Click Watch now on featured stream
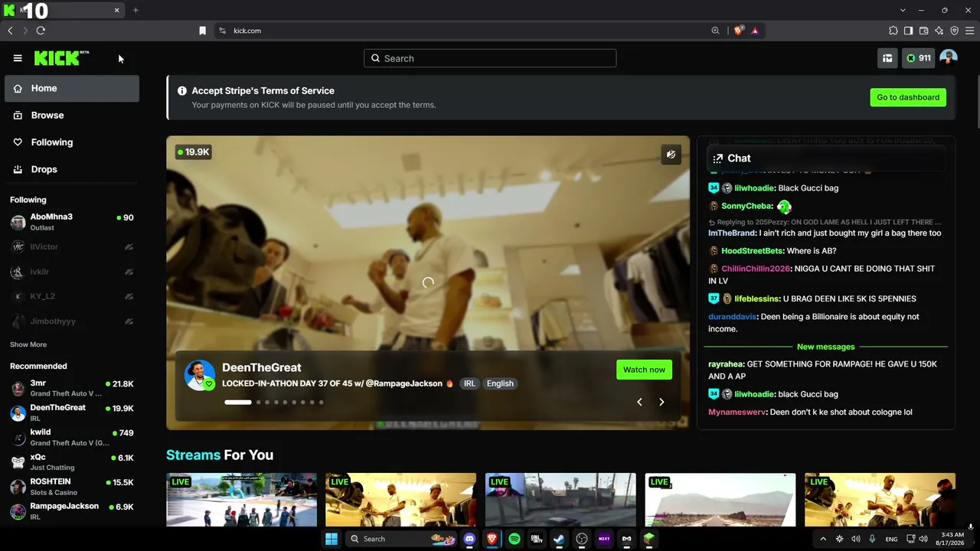 point(644,370)
